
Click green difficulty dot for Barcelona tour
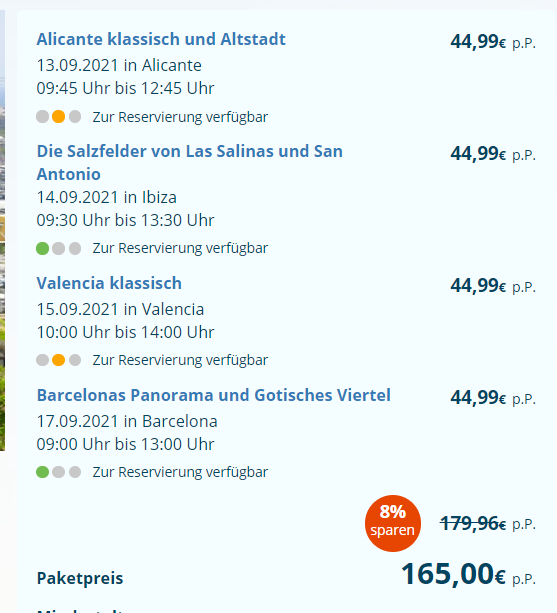(x=43, y=472)
